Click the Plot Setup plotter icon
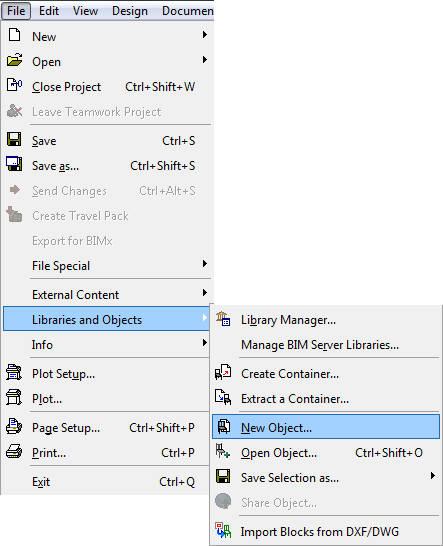The image size is (443, 546). coord(14,373)
